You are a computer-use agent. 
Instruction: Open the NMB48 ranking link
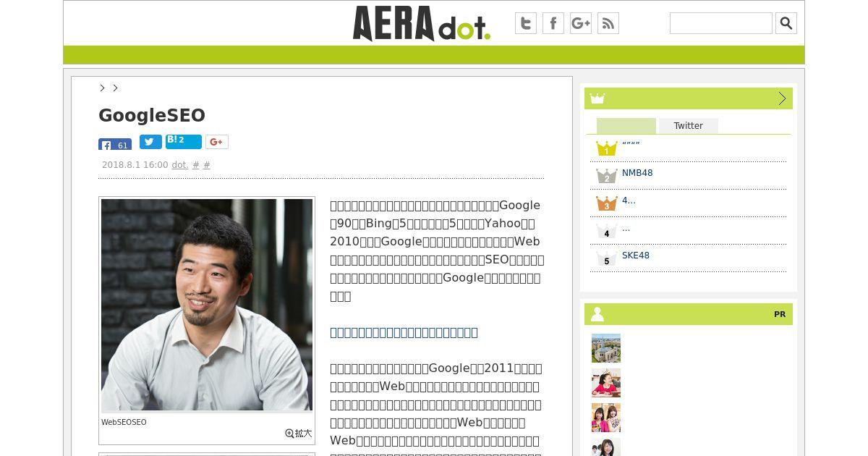(637, 173)
